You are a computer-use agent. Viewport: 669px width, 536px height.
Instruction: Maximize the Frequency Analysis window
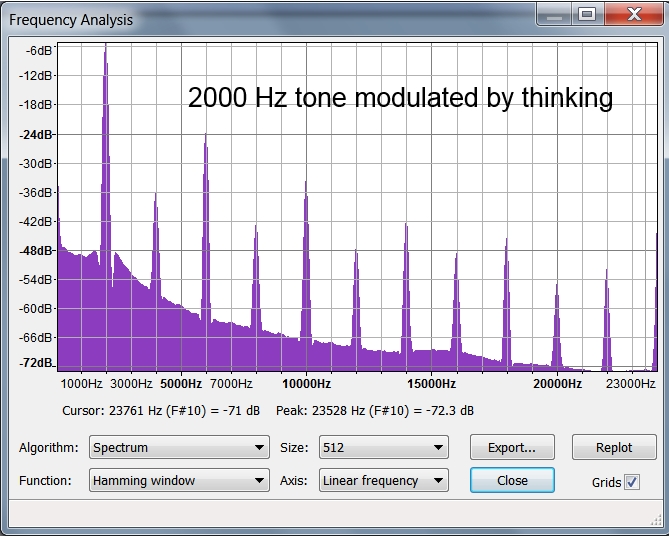point(586,14)
